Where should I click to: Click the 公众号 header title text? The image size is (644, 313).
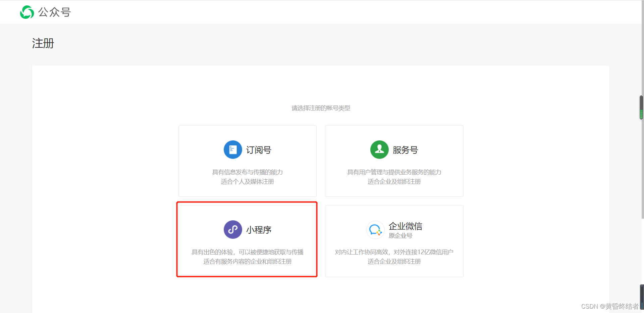coord(54,12)
